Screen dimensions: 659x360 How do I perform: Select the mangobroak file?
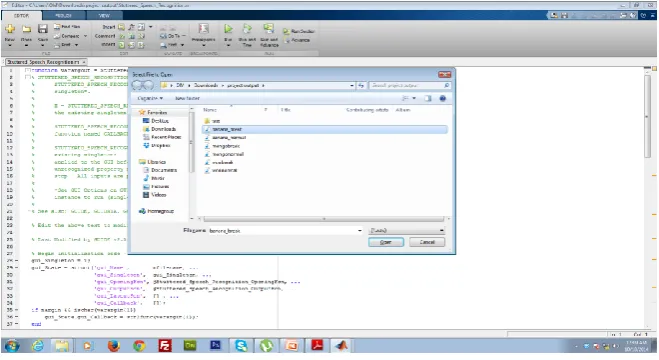point(222,146)
